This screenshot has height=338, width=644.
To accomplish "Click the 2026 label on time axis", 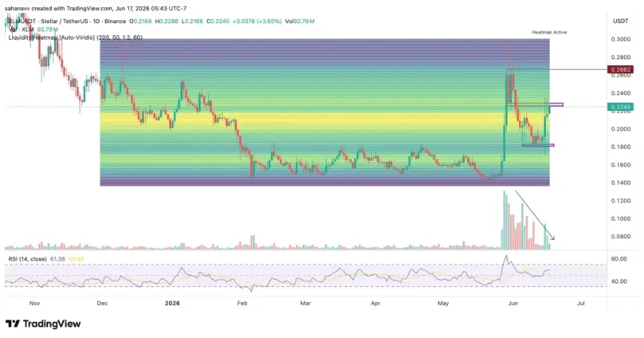I will [172, 303].
